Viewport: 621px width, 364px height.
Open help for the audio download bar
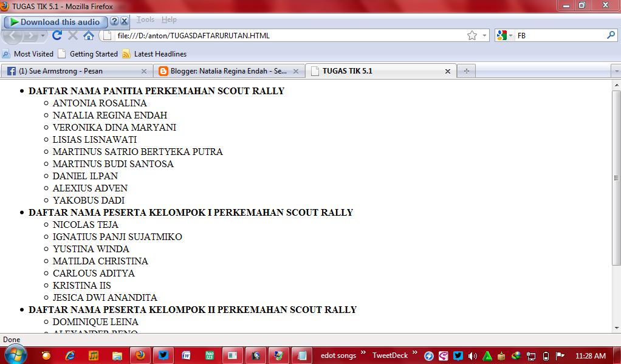(114, 21)
